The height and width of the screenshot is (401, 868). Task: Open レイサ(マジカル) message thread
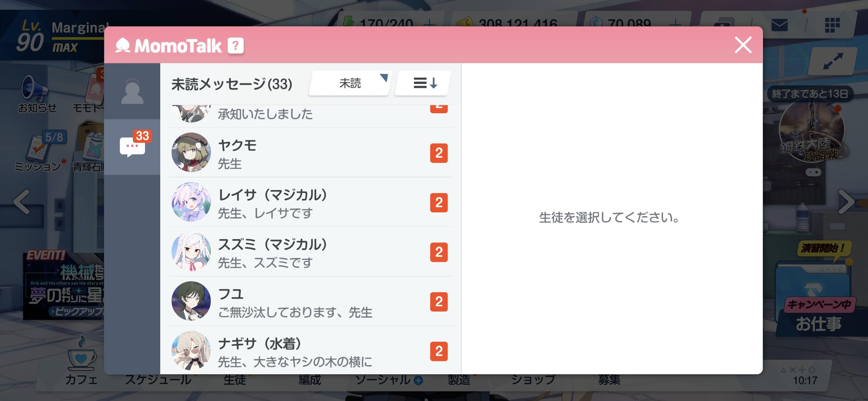[x=311, y=202]
